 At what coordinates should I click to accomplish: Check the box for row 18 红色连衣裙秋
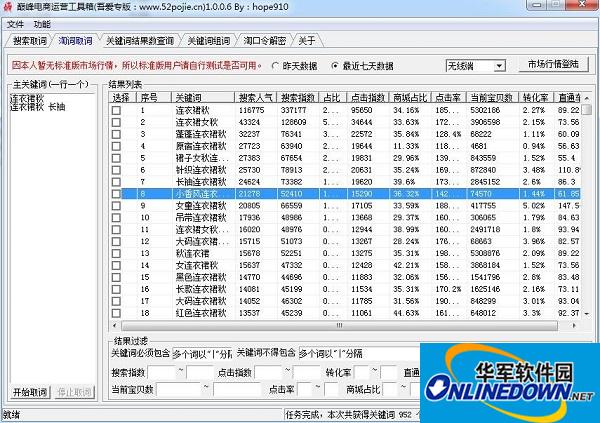tap(116, 313)
